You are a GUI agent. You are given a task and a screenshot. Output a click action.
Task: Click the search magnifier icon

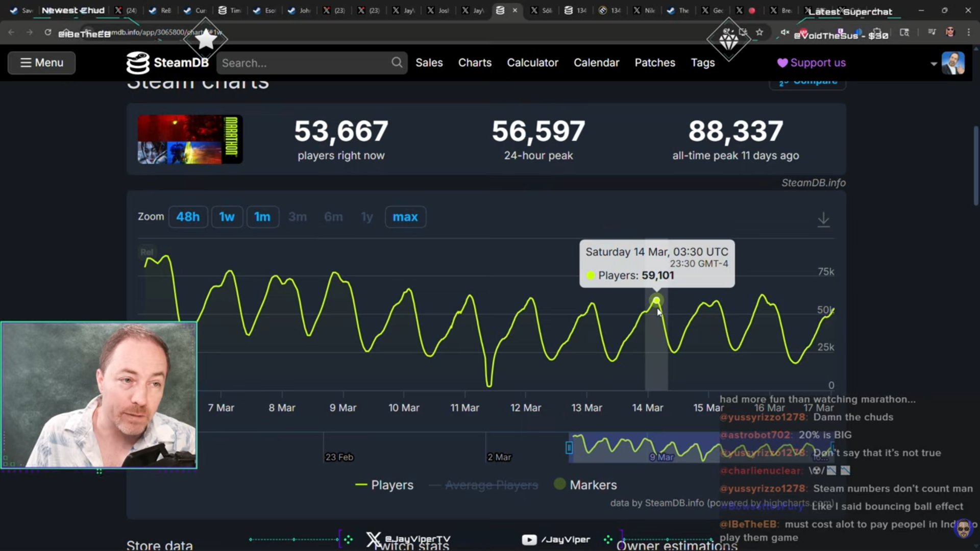(x=397, y=63)
